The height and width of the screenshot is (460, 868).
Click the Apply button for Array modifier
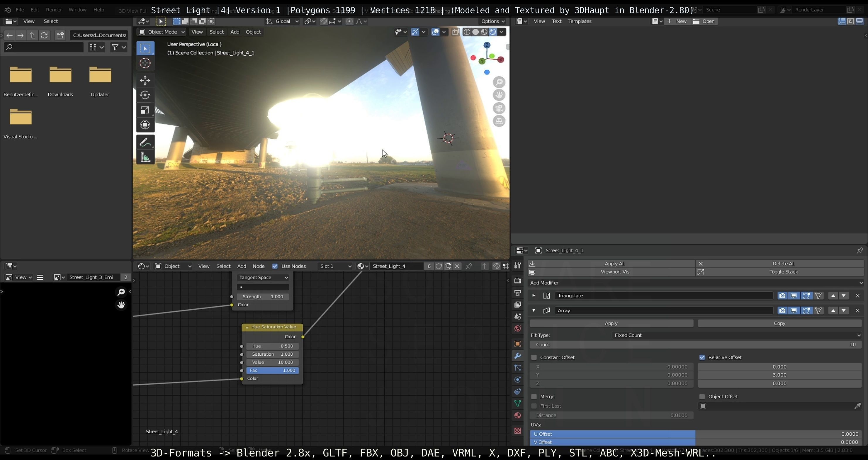[611, 323]
